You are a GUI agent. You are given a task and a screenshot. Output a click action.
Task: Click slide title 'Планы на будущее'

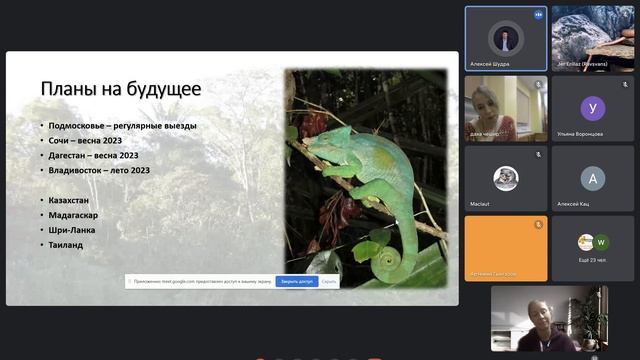(x=121, y=89)
